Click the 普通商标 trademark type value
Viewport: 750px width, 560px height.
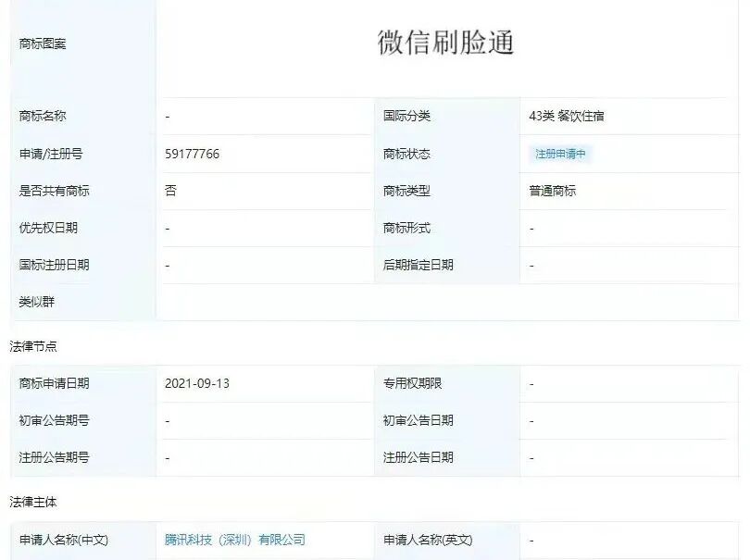point(553,191)
